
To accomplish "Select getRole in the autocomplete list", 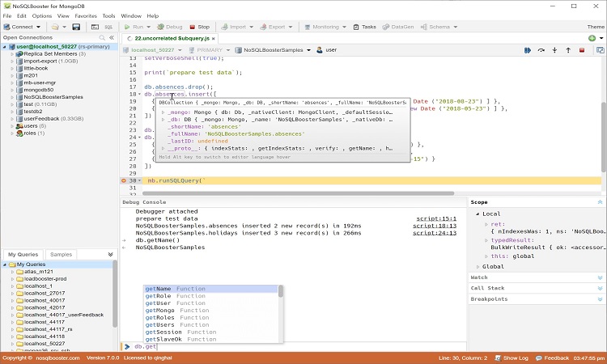I will (x=159, y=296).
